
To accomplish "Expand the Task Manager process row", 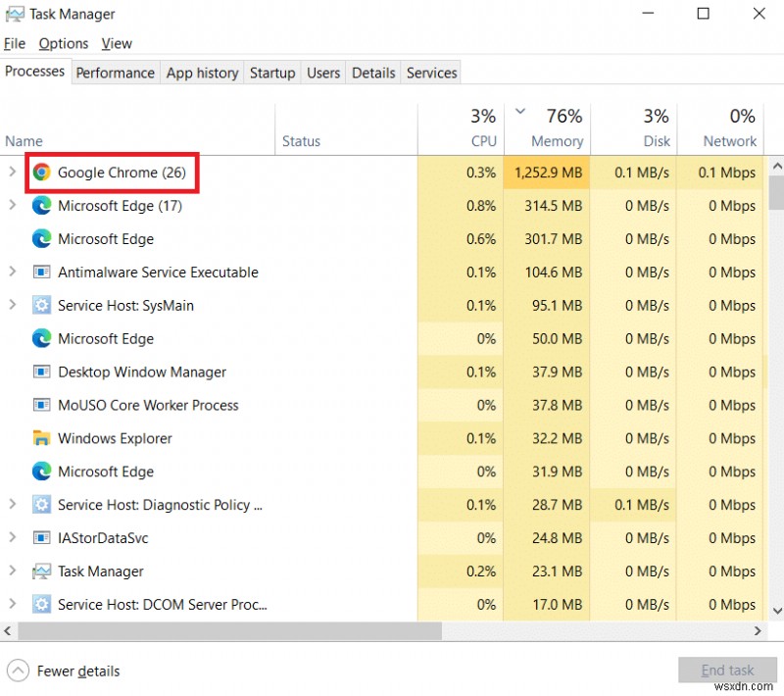I will [x=13, y=571].
